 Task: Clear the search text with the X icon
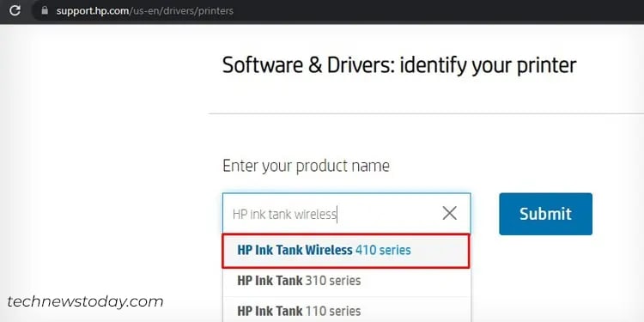pos(450,213)
